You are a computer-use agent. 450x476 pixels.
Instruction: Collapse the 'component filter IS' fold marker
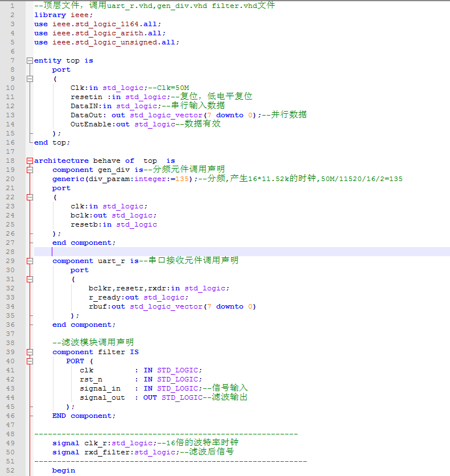pyautogui.click(x=30, y=352)
